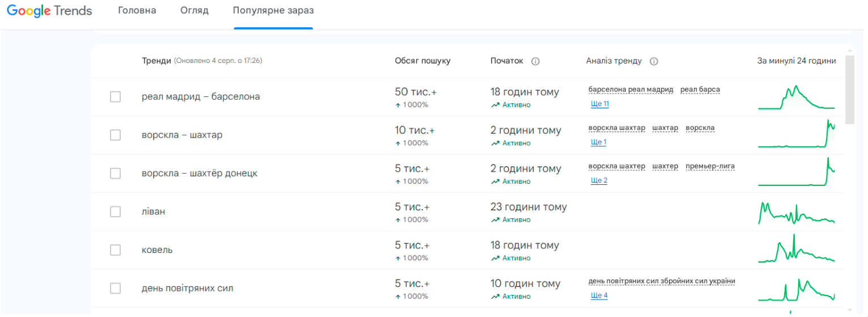
Task: Click Активно trend arrow in ворскла – шахтёр донецк row
Action: point(496,181)
